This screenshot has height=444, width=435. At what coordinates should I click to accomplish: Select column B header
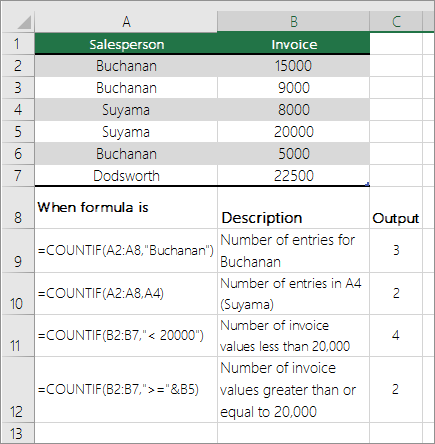coord(293,22)
